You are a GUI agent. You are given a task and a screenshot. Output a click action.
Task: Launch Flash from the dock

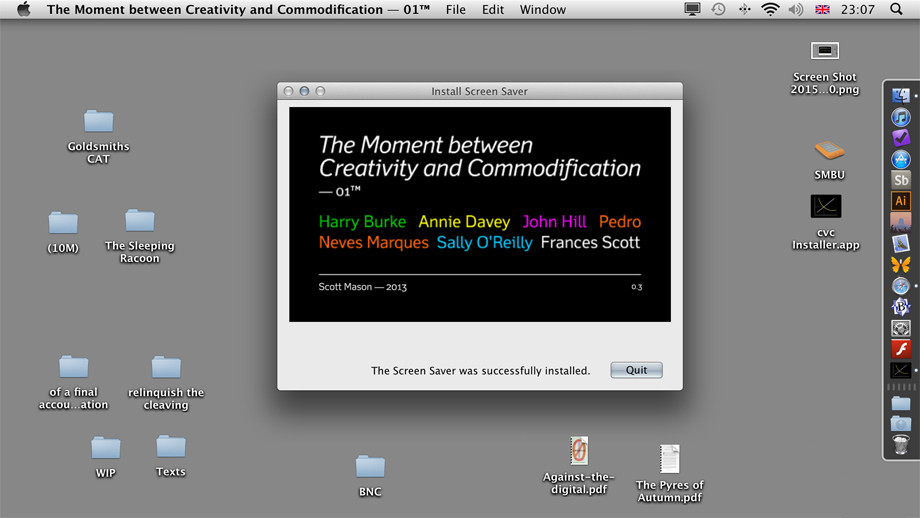coord(901,349)
